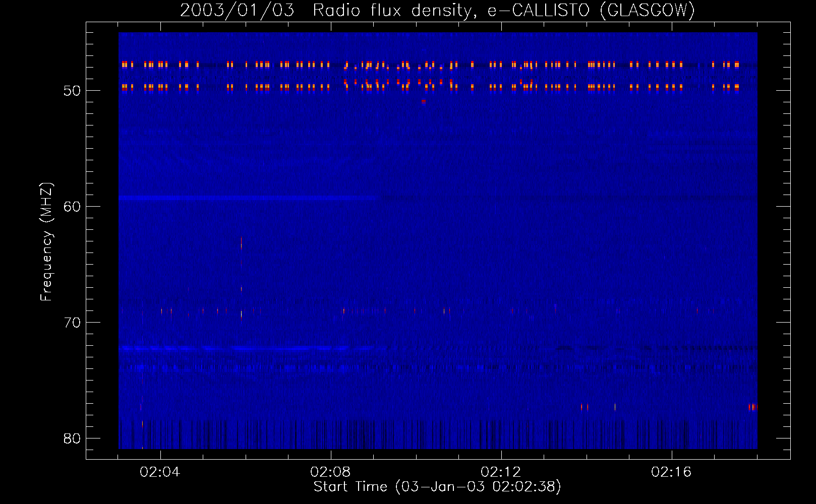Screen dimensions: 816x504
Task: Click the isolated red burst just below 50 MHz
Action: click(x=424, y=101)
